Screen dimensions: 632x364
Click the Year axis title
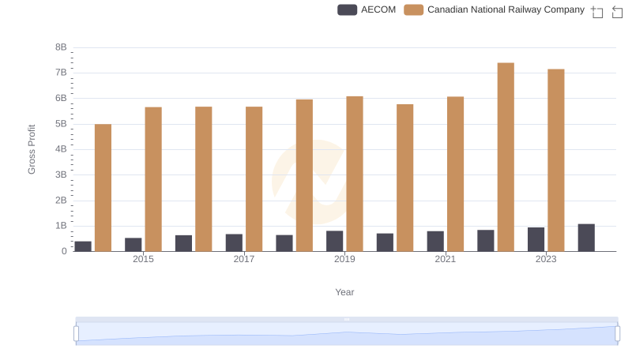coord(344,292)
